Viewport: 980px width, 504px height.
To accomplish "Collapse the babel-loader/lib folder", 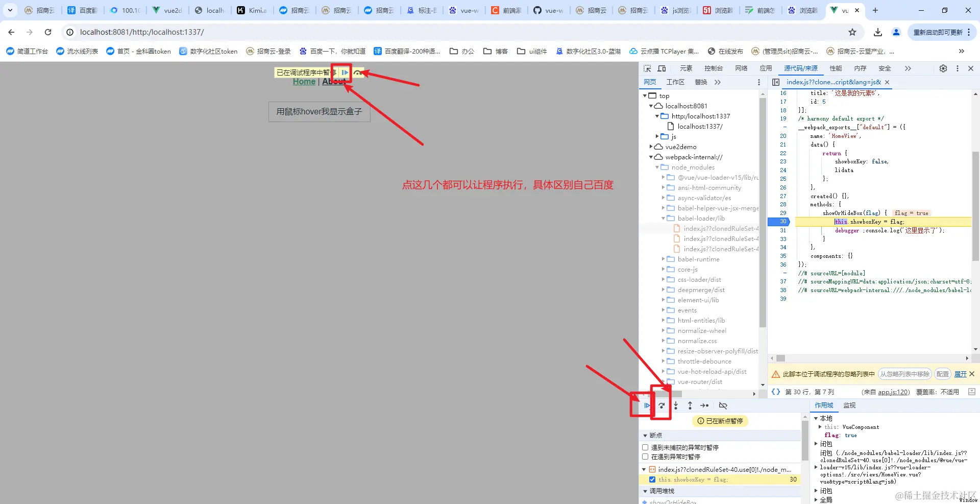I will point(664,219).
